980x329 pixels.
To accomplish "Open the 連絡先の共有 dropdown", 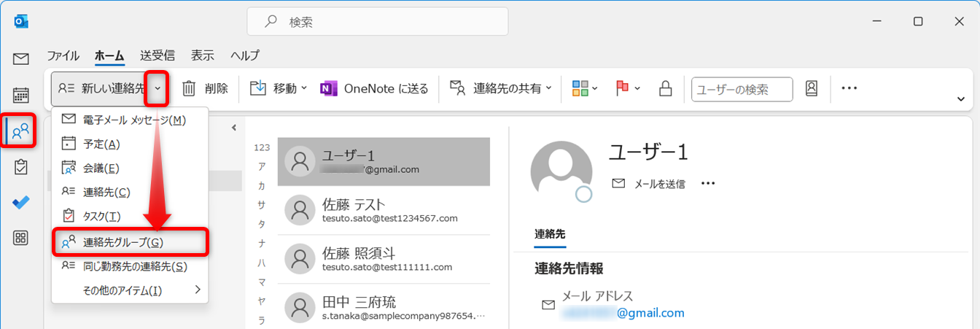I will click(x=501, y=88).
